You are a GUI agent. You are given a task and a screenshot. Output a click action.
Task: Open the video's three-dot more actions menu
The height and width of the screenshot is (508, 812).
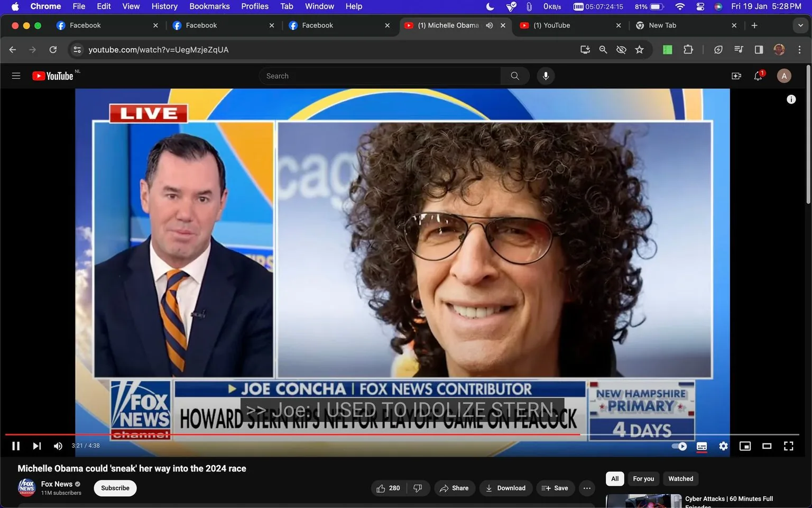click(586, 488)
